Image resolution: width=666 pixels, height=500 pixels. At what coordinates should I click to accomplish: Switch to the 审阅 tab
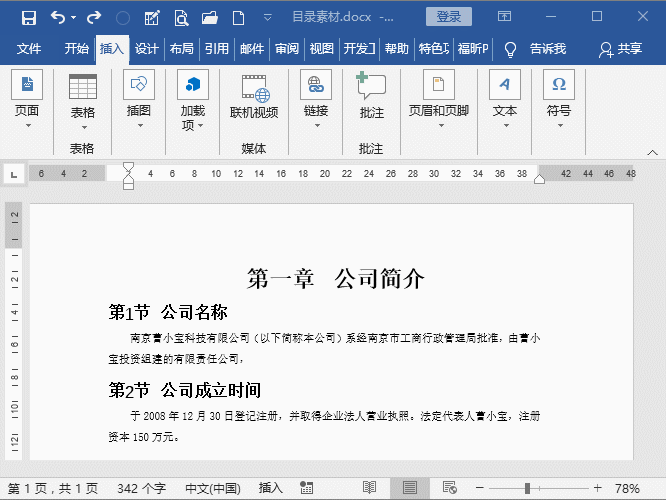[287, 48]
